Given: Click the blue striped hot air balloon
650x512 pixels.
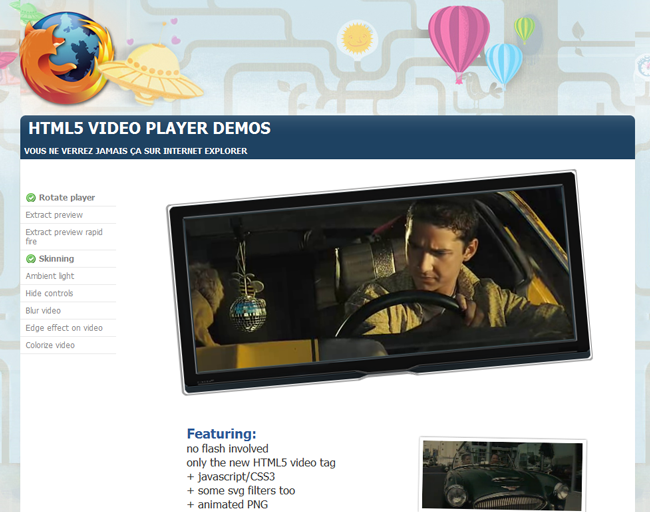Looking at the screenshot, I should pyautogui.click(x=503, y=63).
